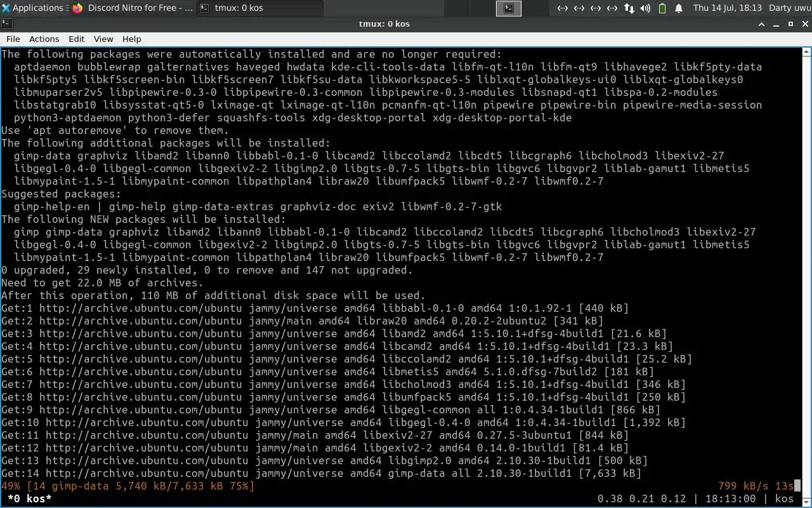Click the 'Suggested packages:' line
Screen dimensions: 812x508
pyautogui.click(x=61, y=194)
